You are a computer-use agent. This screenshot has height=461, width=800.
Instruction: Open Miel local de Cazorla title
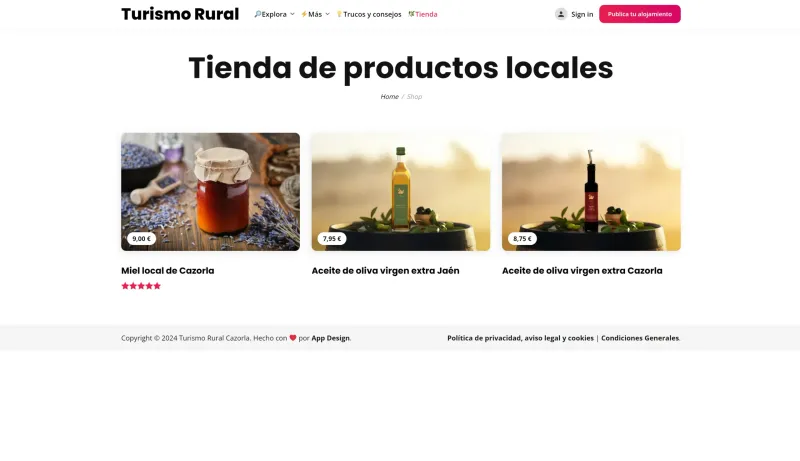click(x=167, y=271)
